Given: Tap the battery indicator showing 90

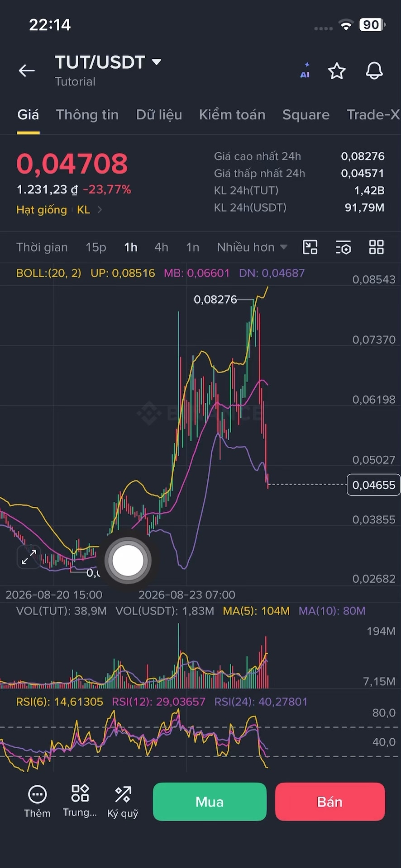Looking at the screenshot, I should tap(372, 25).
